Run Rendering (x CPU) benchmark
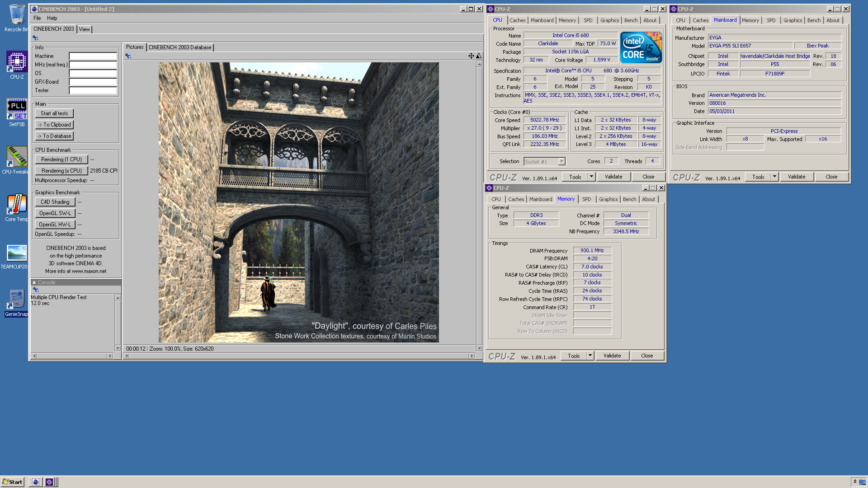868x488 pixels. (x=61, y=171)
